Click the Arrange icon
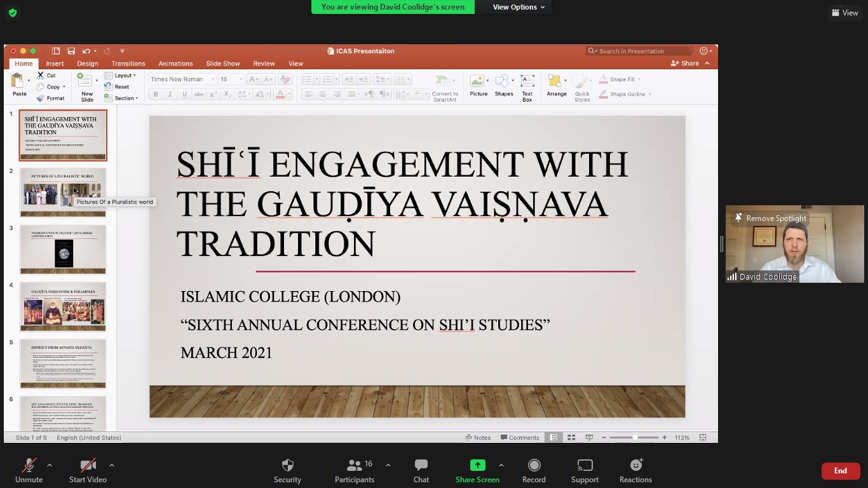 pos(555,81)
